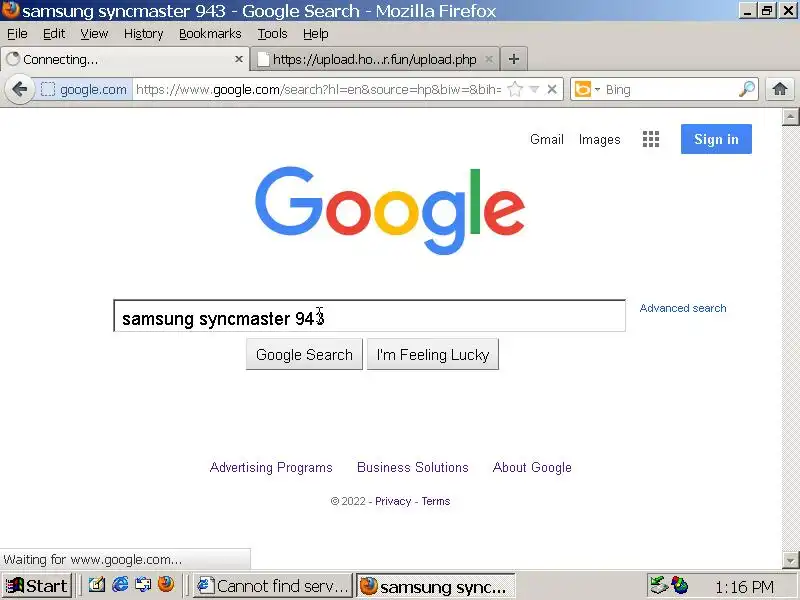The image size is (800, 600).
Task: Click the blue Sign in button
Action: [716, 139]
